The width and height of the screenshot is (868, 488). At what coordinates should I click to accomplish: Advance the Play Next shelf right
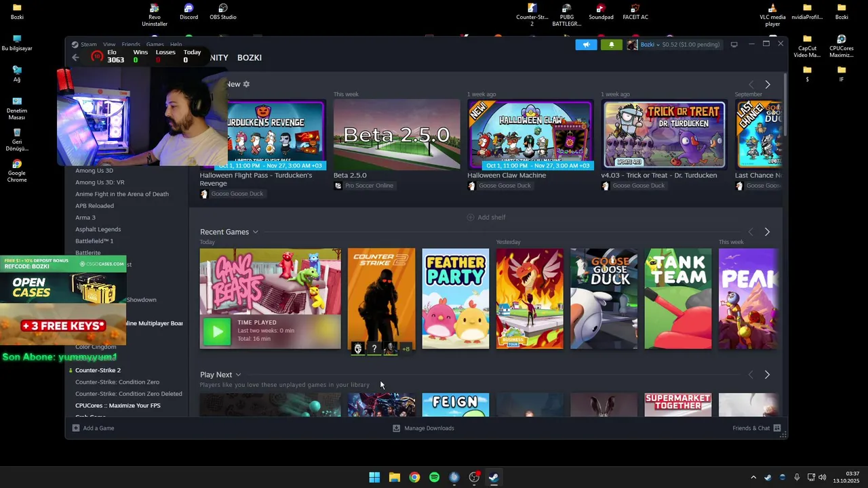click(767, 375)
